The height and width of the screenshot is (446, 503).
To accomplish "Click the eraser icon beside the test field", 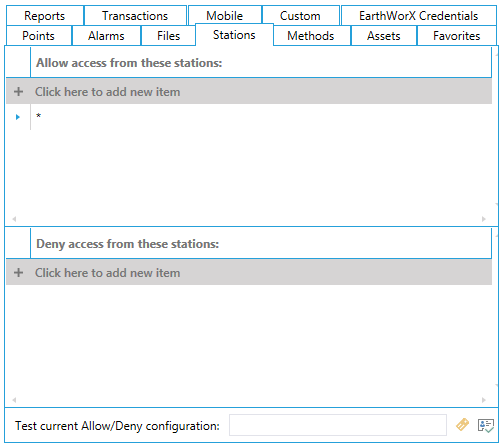I will [x=462, y=425].
